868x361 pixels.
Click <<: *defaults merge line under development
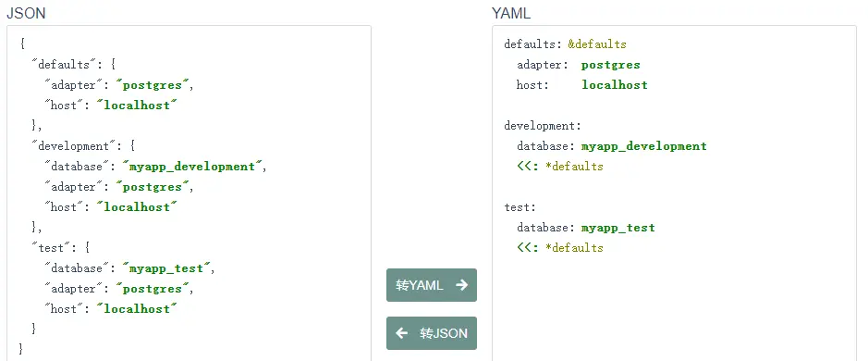tap(559, 167)
